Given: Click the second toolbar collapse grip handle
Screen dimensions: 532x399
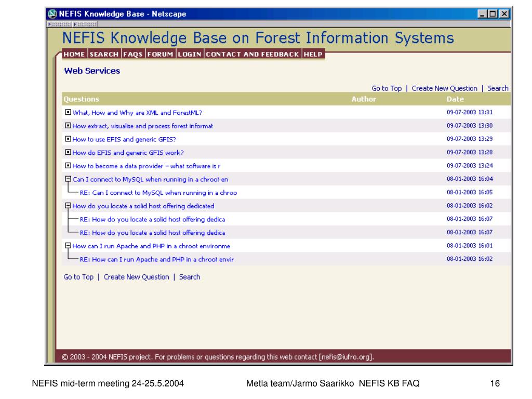Looking at the screenshot, I should pos(85,24).
